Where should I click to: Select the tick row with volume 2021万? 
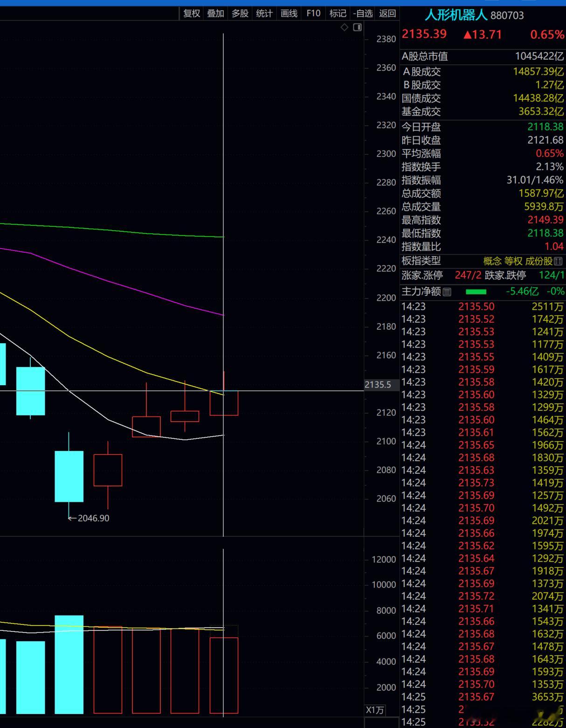(x=483, y=520)
